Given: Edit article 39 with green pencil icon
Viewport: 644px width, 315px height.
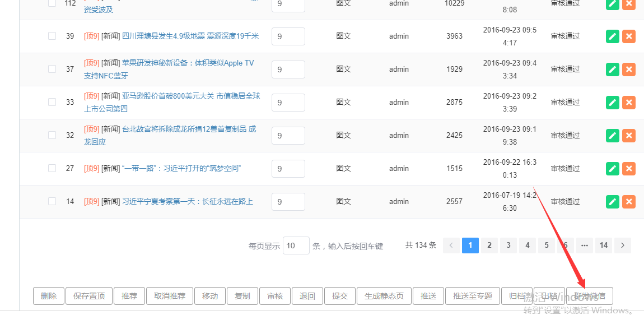Looking at the screenshot, I should tap(613, 36).
